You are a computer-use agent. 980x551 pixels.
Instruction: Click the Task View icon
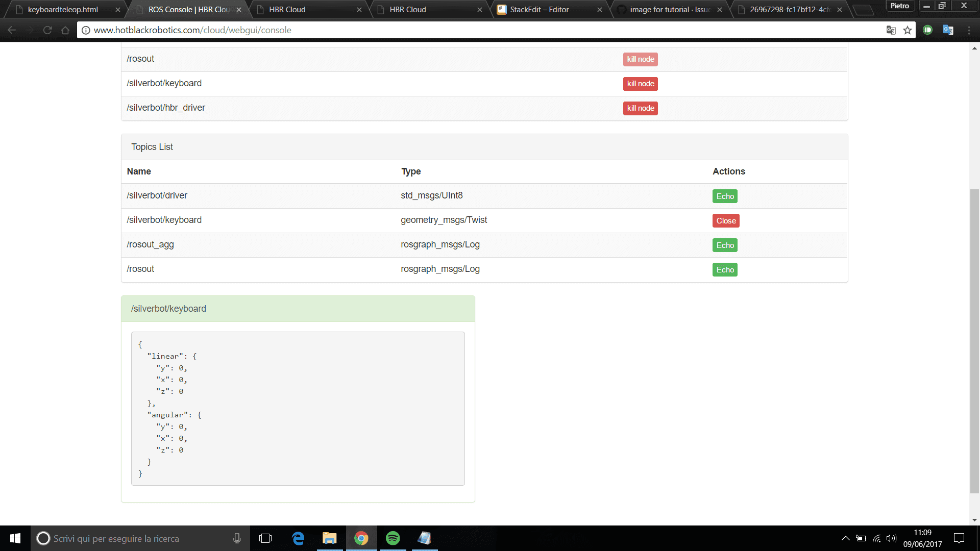265,538
